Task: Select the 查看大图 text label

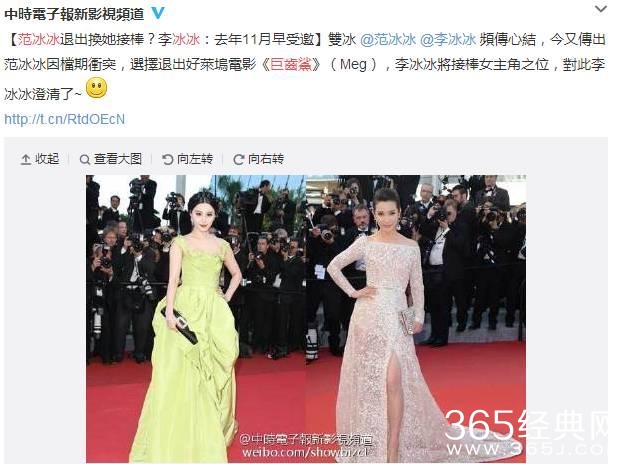Action: coord(118,159)
